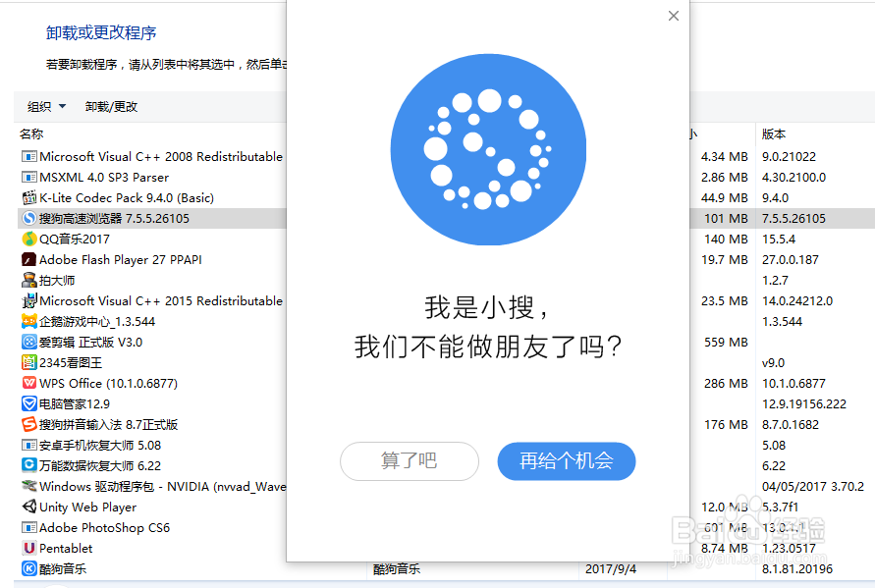Close the uninstall dialog with the X
Screen dimensions: 875x588
click(x=673, y=16)
